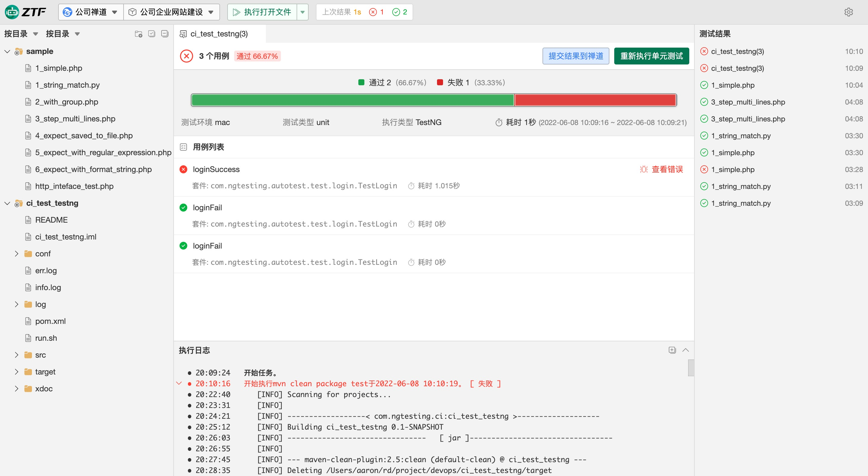Click the expand log plus icon

tap(672, 350)
